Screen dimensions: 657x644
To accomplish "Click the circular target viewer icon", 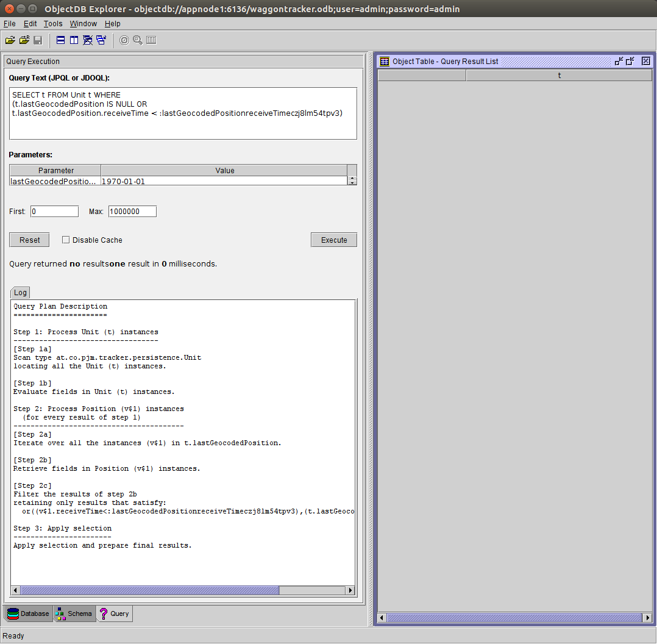I will click(x=124, y=40).
